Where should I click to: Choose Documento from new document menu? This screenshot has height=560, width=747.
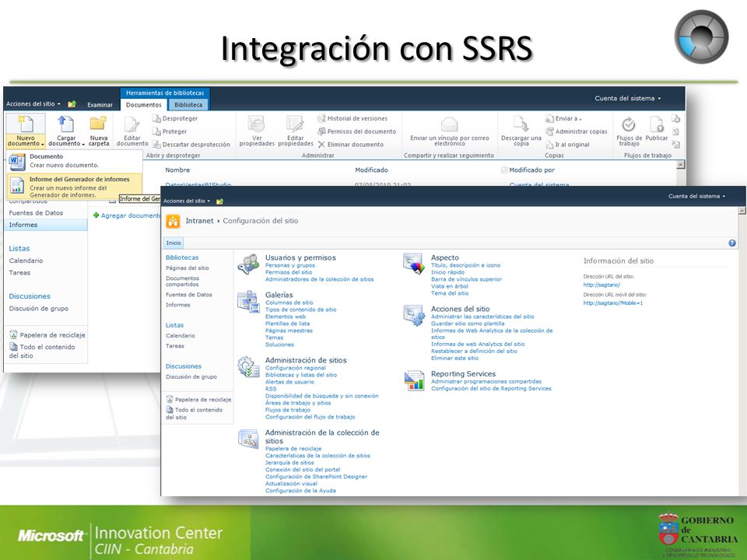pos(75,160)
